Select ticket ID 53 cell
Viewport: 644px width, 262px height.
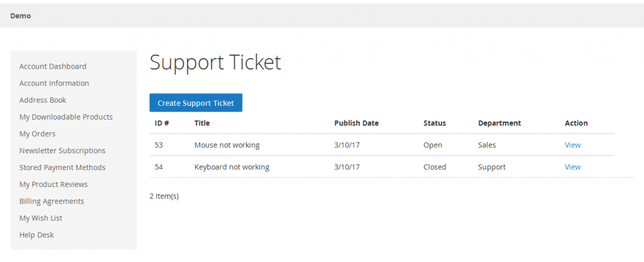[159, 145]
